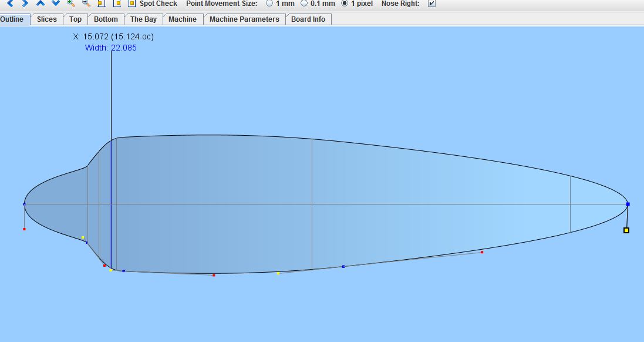
Task: Toggle the Nose Right checkbox
Action: [432, 4]
